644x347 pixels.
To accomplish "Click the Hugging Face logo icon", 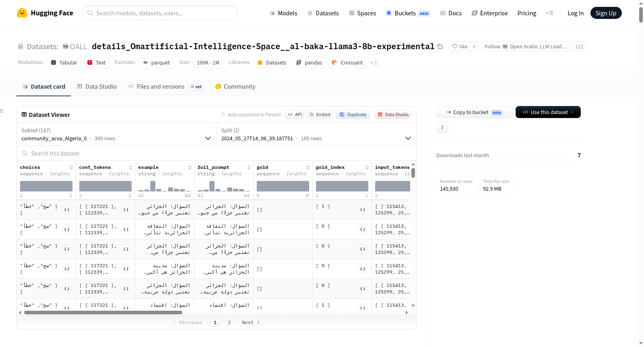I will (22, 13).
